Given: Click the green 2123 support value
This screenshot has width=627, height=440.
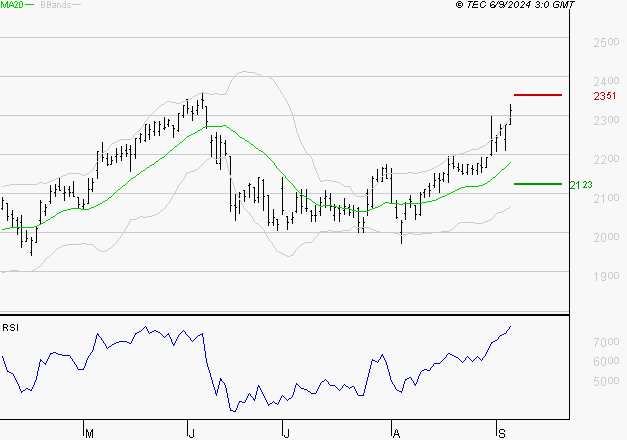Looking at the screenshot, I should click(581, 185).
